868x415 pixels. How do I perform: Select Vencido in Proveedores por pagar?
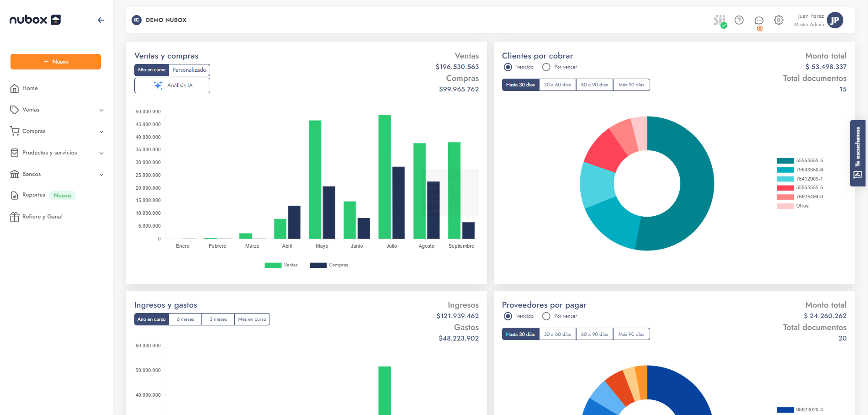(x=508, y=316)
